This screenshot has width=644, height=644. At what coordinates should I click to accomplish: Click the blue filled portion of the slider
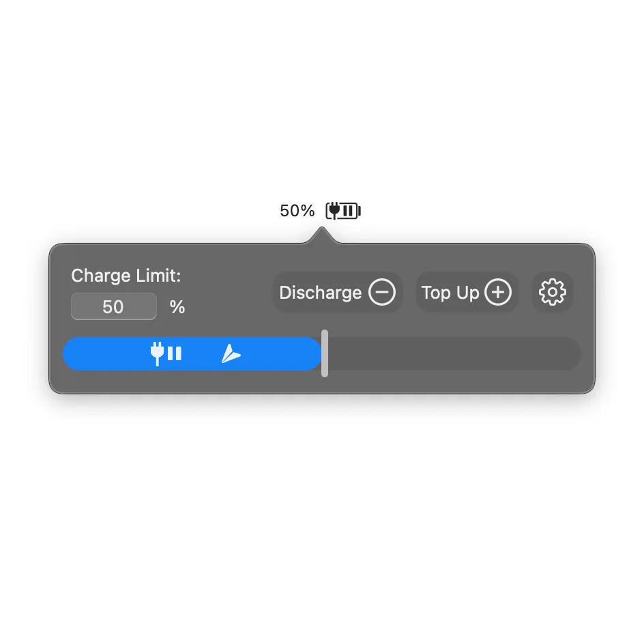(192, 353)
